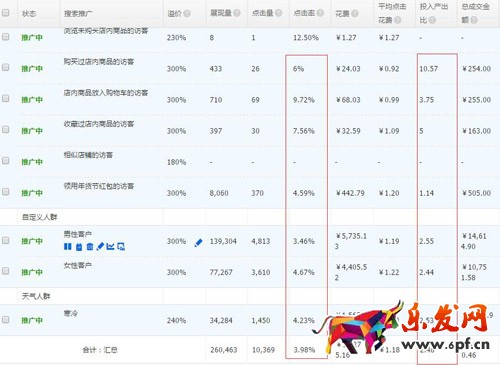The width and height of the screenshot is (500, 365).
Task: Click help icon beside 展现量 header
Action: coord(237,13)
